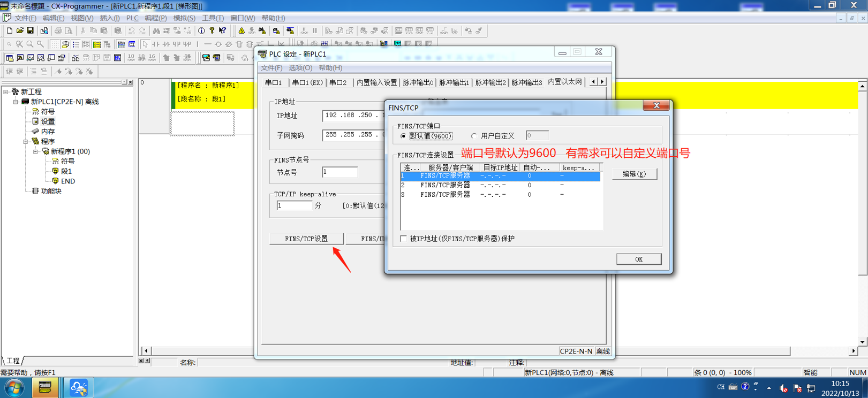Select the new normally-closed contact tool
The image size is (868, 398).
pos(166,44)
